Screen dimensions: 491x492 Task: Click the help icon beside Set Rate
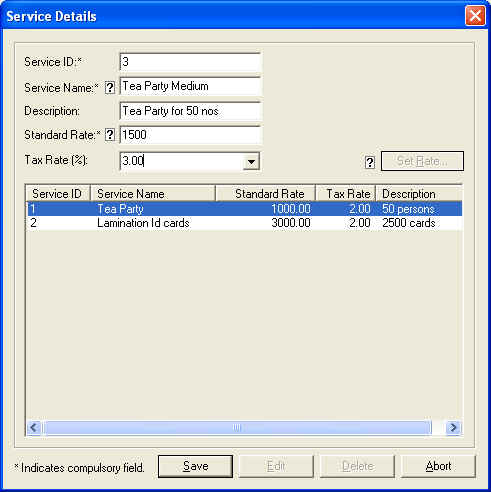click(370, 162)
